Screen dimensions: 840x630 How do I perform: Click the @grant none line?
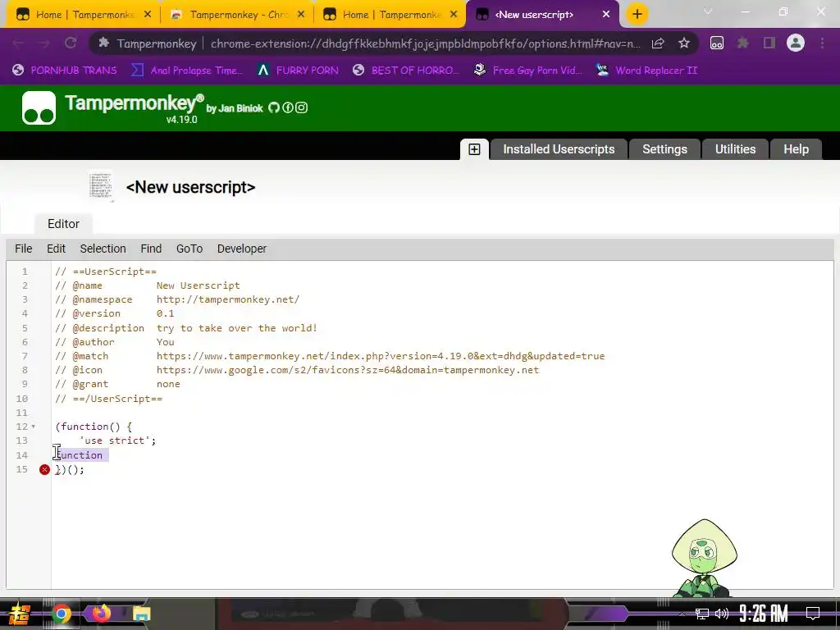[117, 384]
